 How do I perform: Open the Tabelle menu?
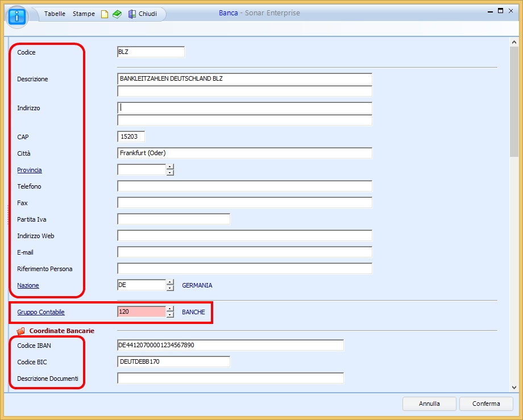[55, 14]
